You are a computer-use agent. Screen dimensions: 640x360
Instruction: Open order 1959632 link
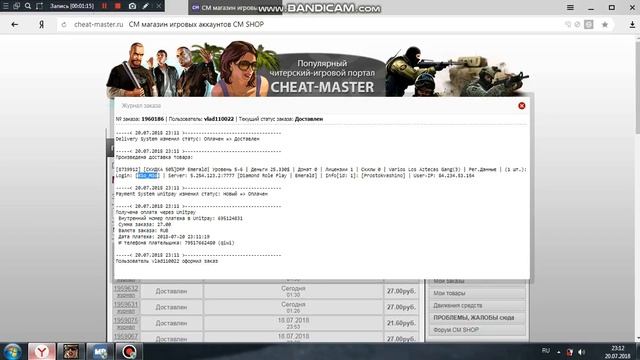tap(126, 289)
